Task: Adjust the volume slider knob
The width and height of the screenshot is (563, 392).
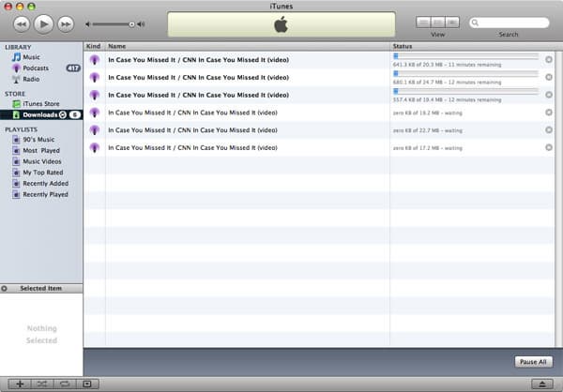Action: pyautogui.click(x=131, y=24)
